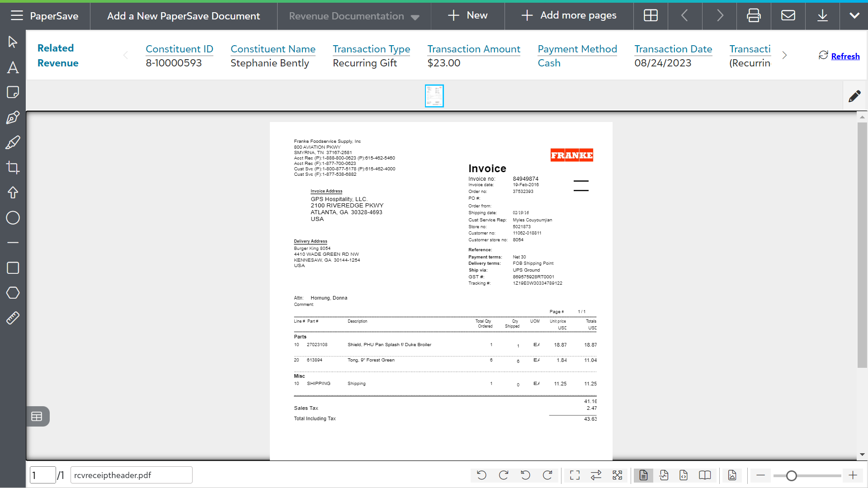The image size is (868, 488).
Task: Click the Refresh link
Action: pyautogui.click(x=845, y=56)
